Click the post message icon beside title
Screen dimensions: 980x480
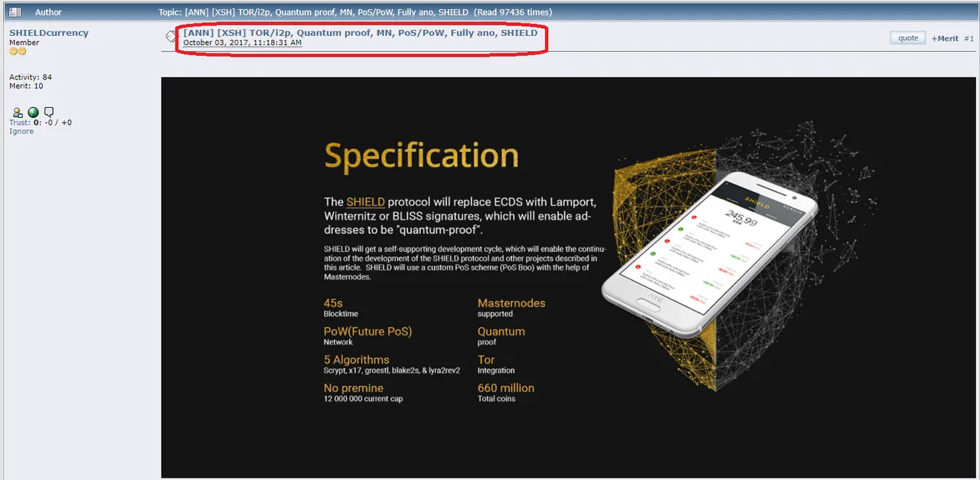click(x=171, y=36)
